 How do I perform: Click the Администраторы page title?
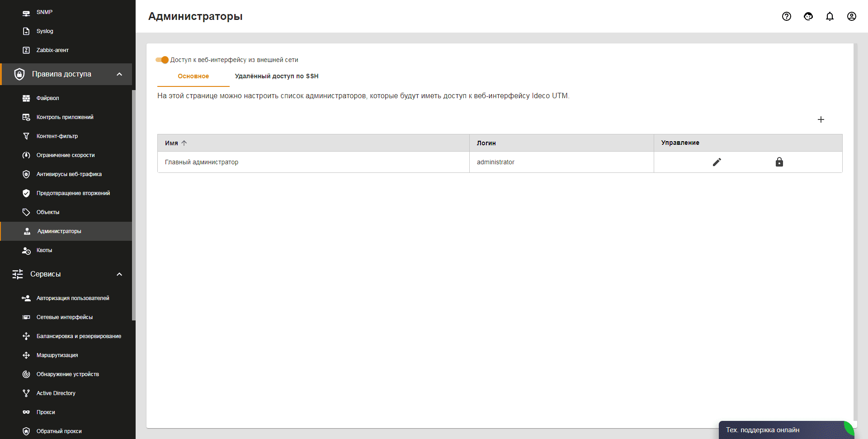[195, 16]
